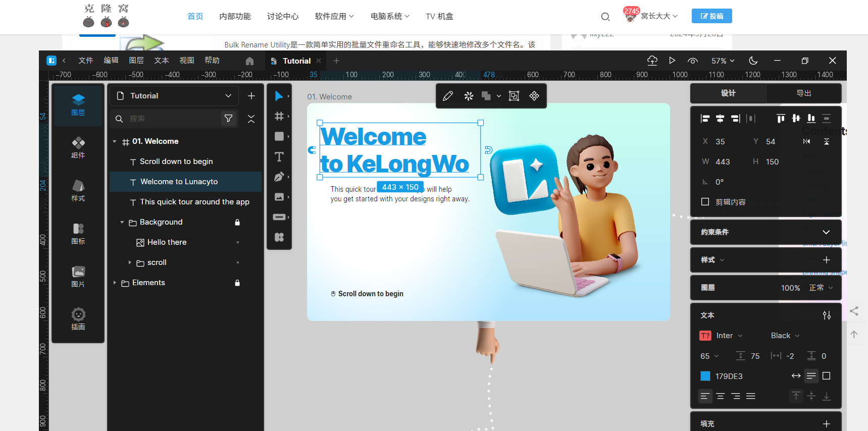Open the Black font weight dropdown

point(785,336)
